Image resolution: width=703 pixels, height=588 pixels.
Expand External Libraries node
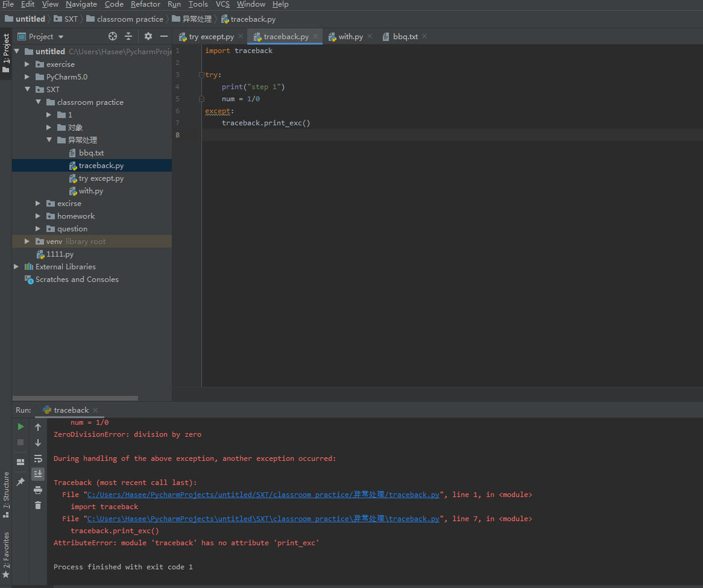[17, 267]
